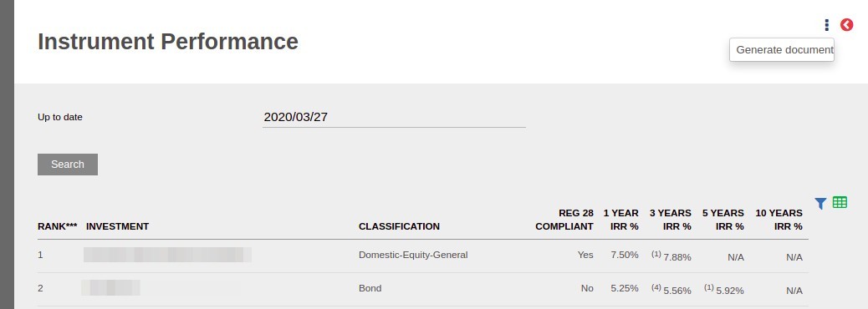Sort by 3 YEARS IRR % header
This screenshot has height=309, width=868.
pyautogui.click(x=671, y=220)
